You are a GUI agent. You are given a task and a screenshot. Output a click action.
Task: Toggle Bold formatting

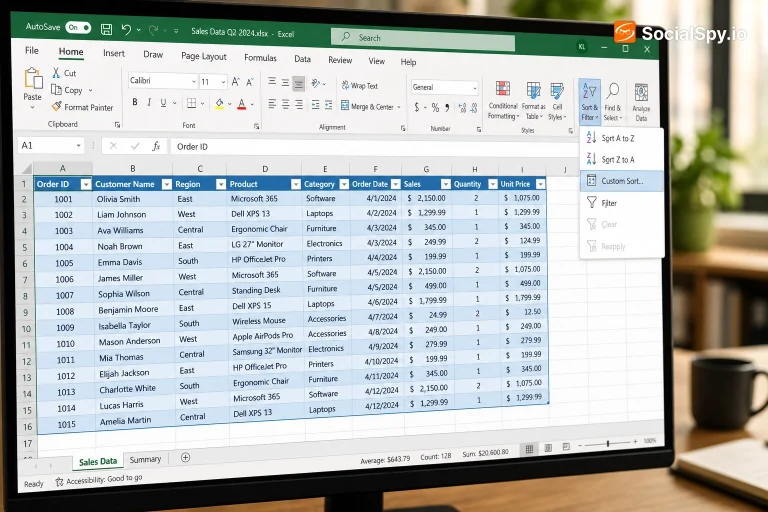(x=135, y=102)
